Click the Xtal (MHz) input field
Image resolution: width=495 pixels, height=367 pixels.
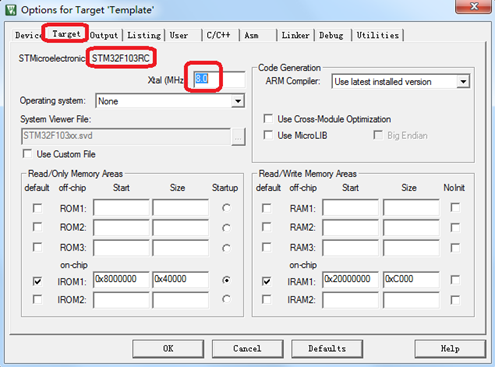coord(219,79)
